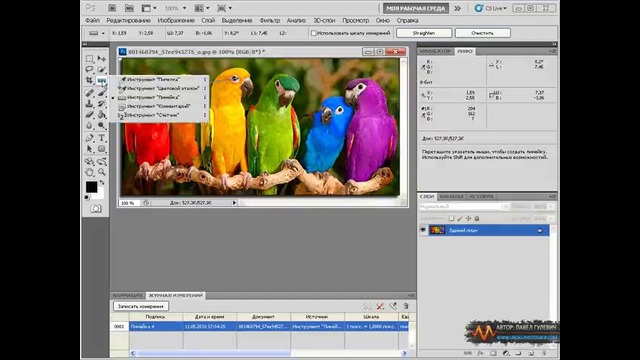The width and height of the screenshot is (640, 360).
Task: Select the 3D Rotate tool
Action: coord(89,161)
